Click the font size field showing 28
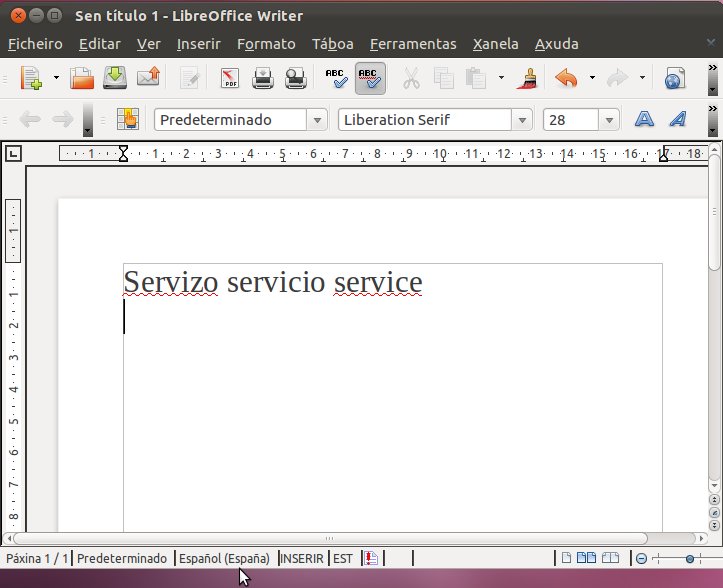 [571, 120]
